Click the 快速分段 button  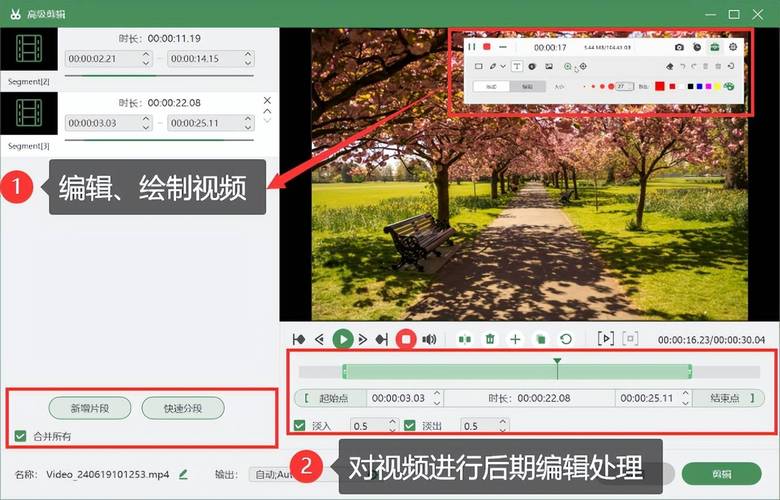point(181,408)
